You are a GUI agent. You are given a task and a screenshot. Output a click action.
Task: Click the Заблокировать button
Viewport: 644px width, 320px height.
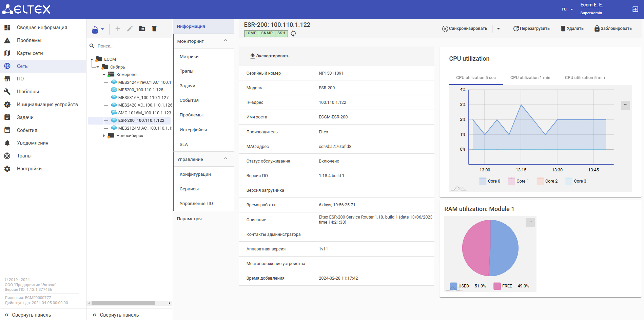(x=613, y=29)
